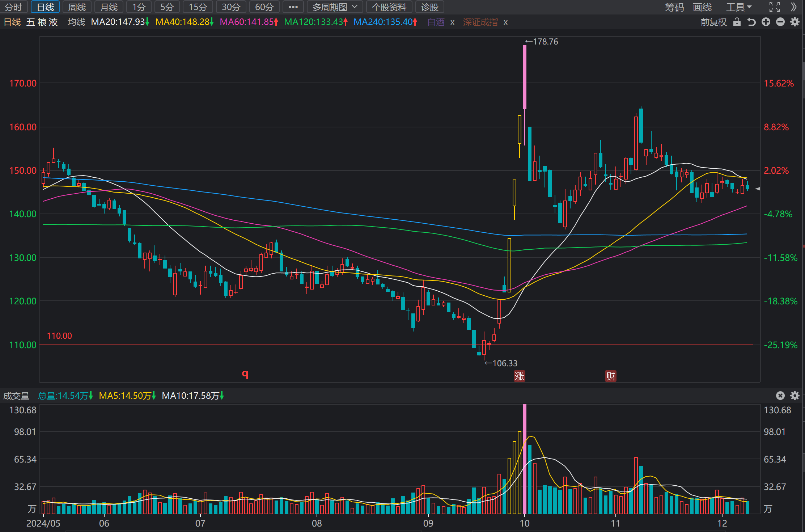Switch to 月线 monthly chart
Viewport: 805px width, 532px height.
tap(109, 7)
